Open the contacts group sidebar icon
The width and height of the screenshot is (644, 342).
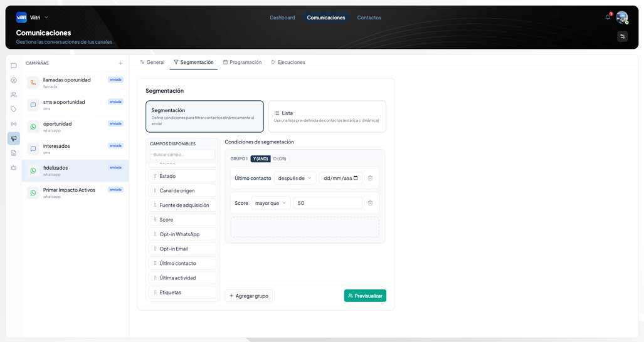pyautogui.click(x=14, y=95)
